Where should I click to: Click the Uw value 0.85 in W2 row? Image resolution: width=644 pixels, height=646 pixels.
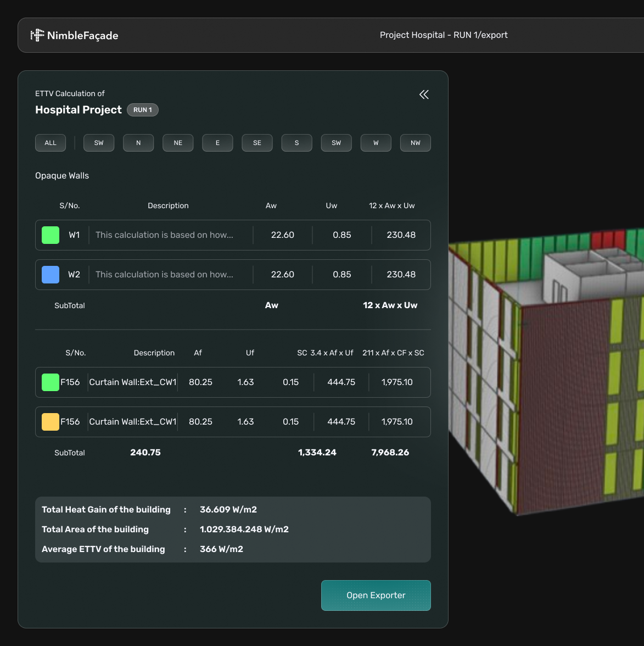coord(341,275)
